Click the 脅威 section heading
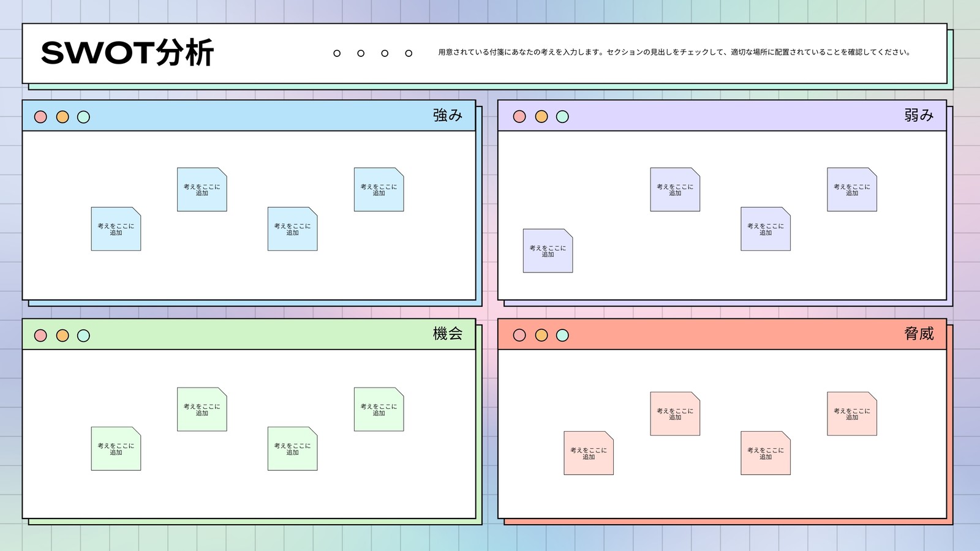 pos(919,334)
